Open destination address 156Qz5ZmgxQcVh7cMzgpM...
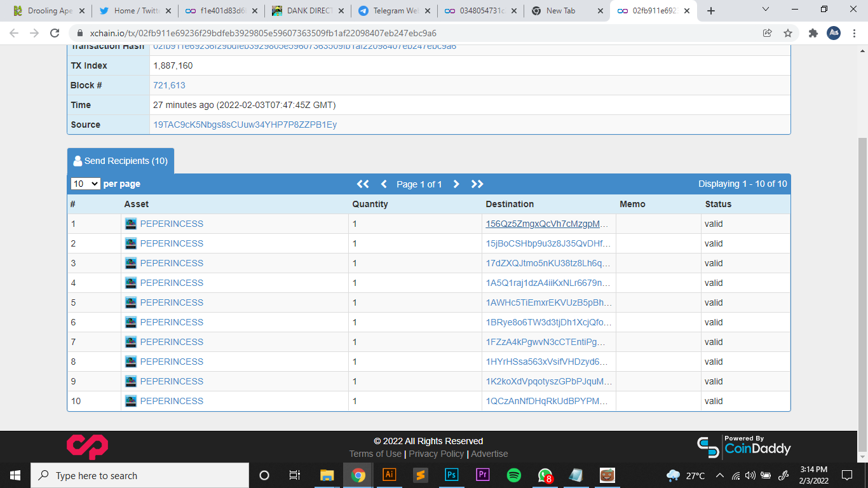 pos(547,224)
